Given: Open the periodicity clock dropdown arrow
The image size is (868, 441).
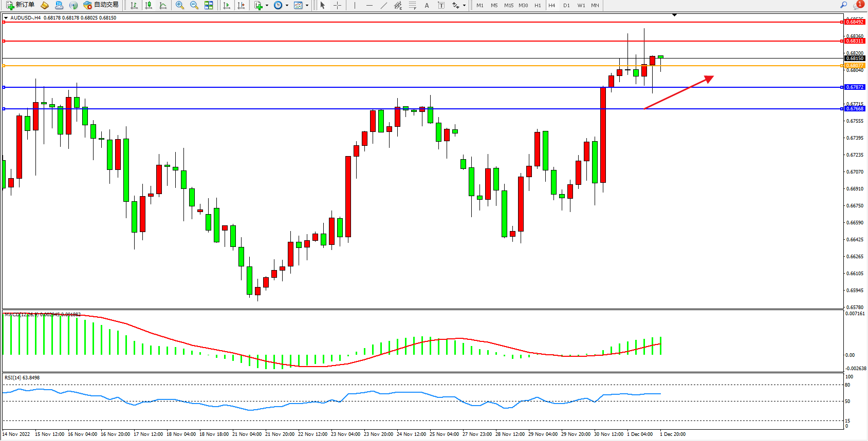Looking at the screenshot, I should (287, 6).
